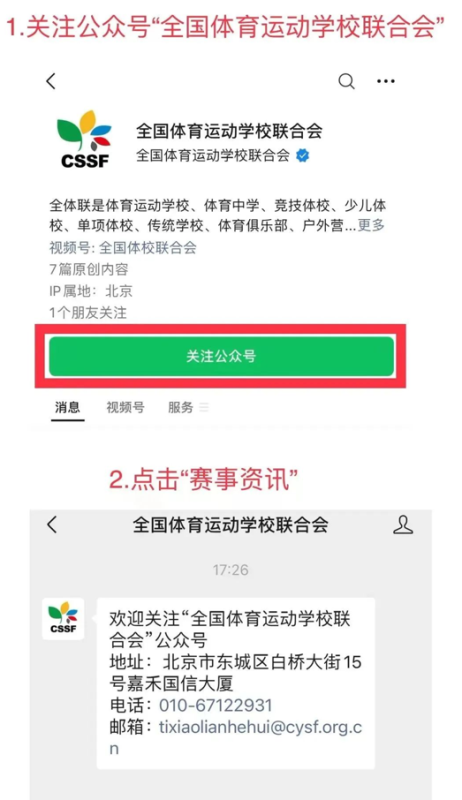Image resolution: width=462 pixels, height=800 pixels.
Task: Open the three-dot more options menu
Action: [x=386, y=81]
